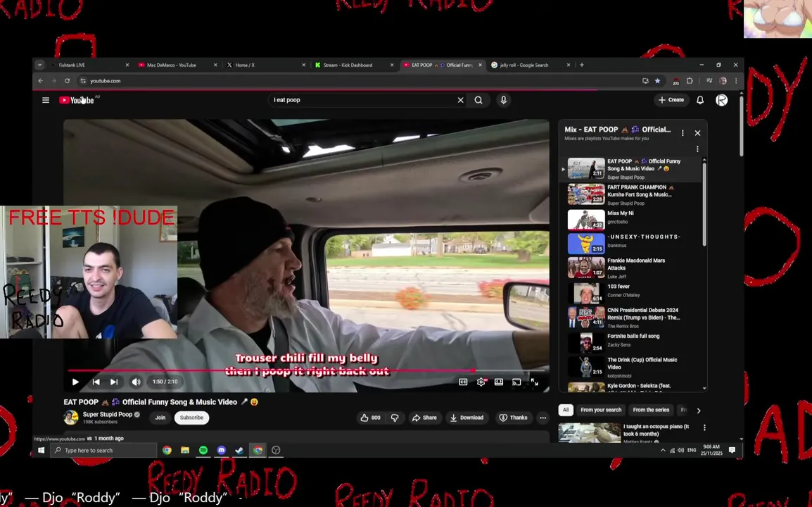Open the player settings gear
This screenshot has width=812, height=507.
click(x=481, y=382)
